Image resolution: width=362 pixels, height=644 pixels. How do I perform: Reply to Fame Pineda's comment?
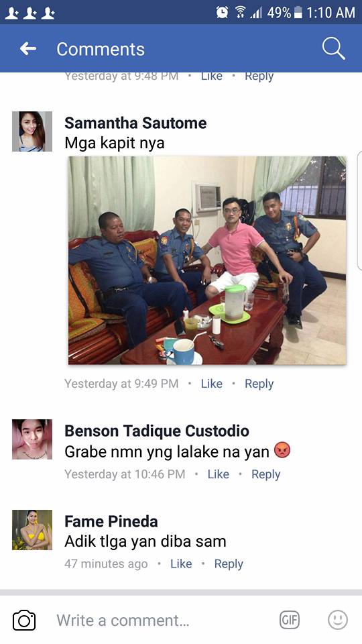click(229, 564)
